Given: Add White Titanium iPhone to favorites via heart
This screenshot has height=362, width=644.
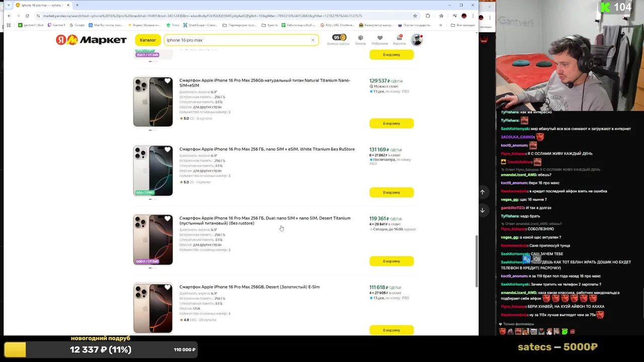Looking at the screenshot, I should [x=168, y=150].
